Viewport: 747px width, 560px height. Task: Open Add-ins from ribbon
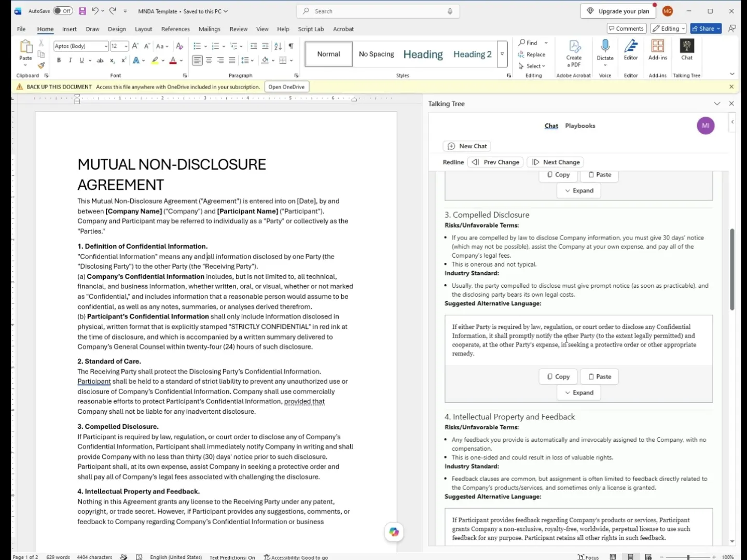point(658,50)
